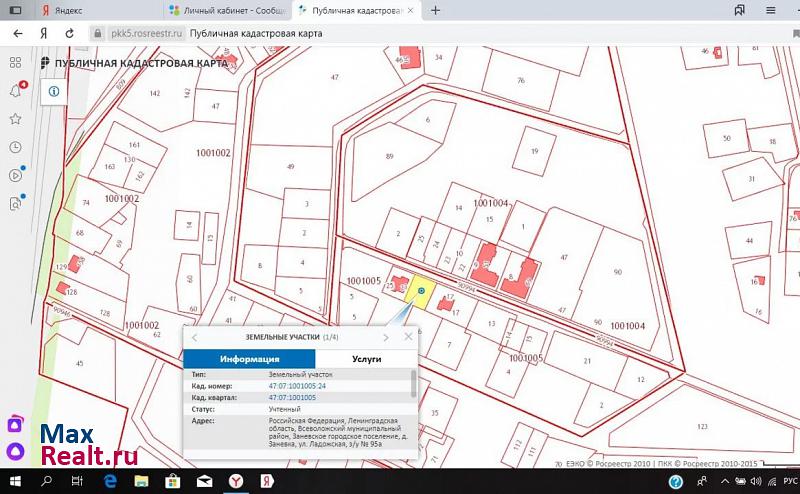Click the popup's vertical scrollbar

(x=414, y=385)
